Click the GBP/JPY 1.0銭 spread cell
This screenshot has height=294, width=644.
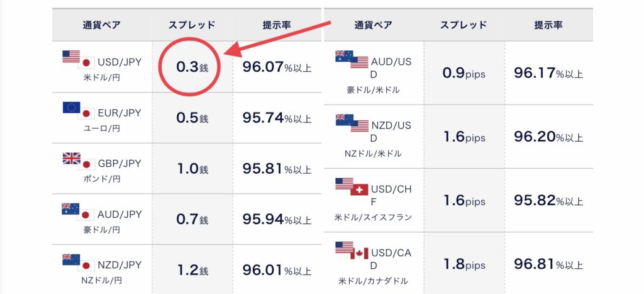coord(192,169)
